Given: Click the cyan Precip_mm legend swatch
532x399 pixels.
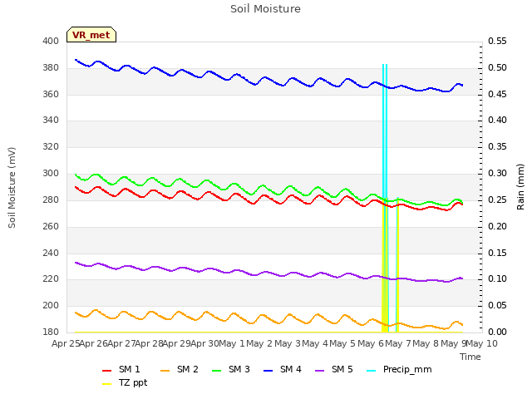Looking at the screenshot, I should pyautogui.click(x=372, y=371).
